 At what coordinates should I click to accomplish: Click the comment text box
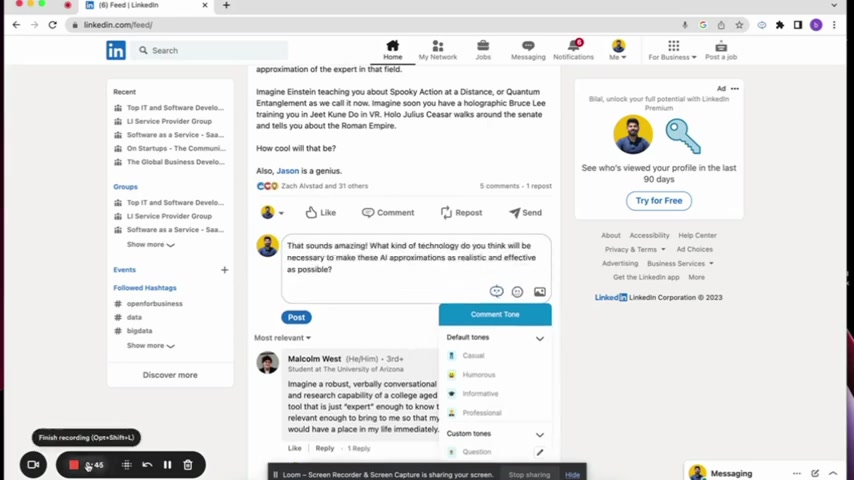[416, 258]
